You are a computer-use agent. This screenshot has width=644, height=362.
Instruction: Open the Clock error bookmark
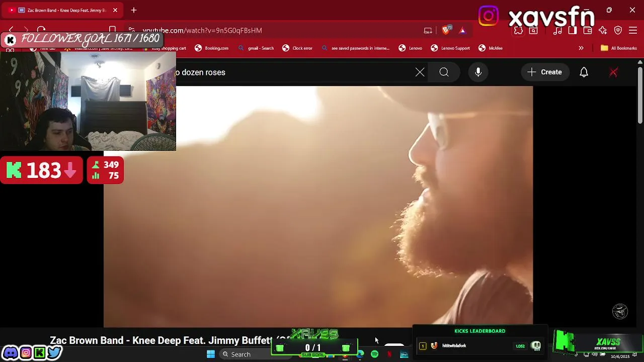pos(297,48)
